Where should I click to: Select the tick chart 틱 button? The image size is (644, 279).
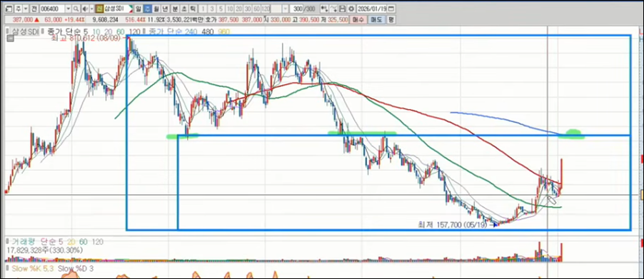(x=193, y=9)
